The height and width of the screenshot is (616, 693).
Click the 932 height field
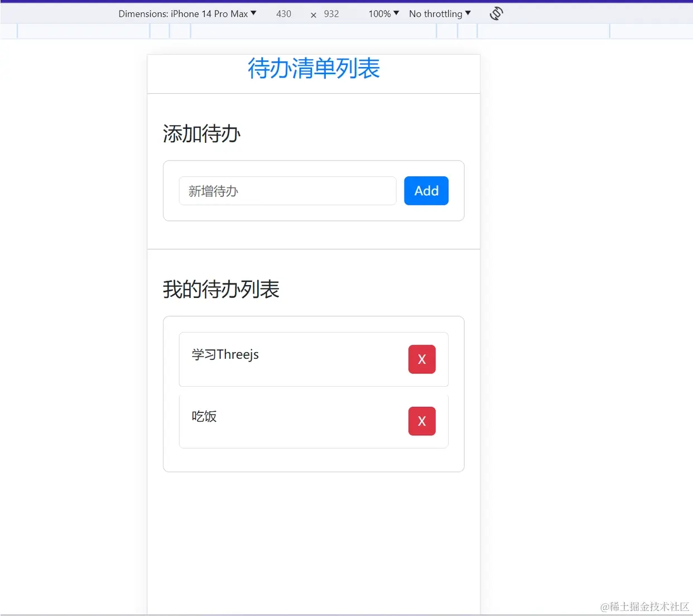click(331, 13)
